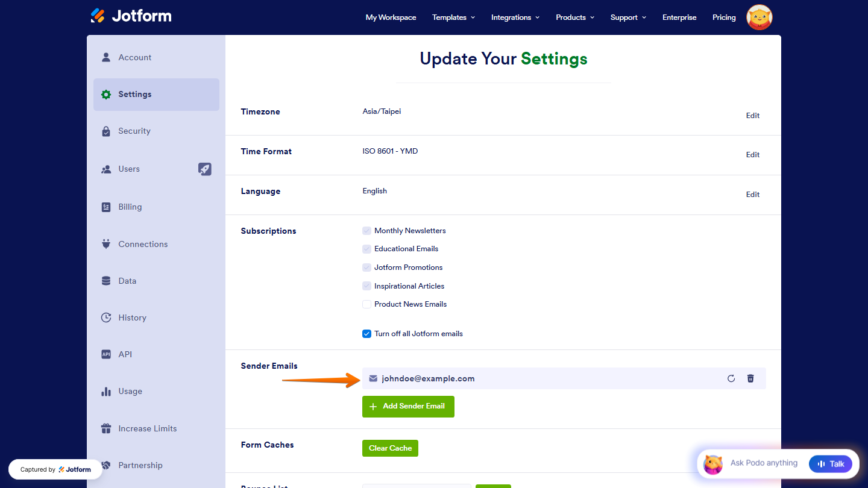Click the Partnership handshake icon in sidebar

pyautogui.click(x=106, y=465)
